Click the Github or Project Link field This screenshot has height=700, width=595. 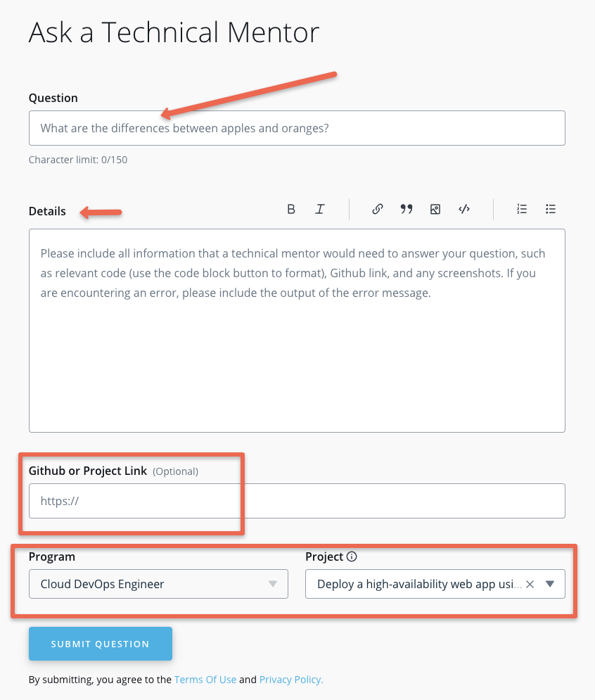coord(297,501)
